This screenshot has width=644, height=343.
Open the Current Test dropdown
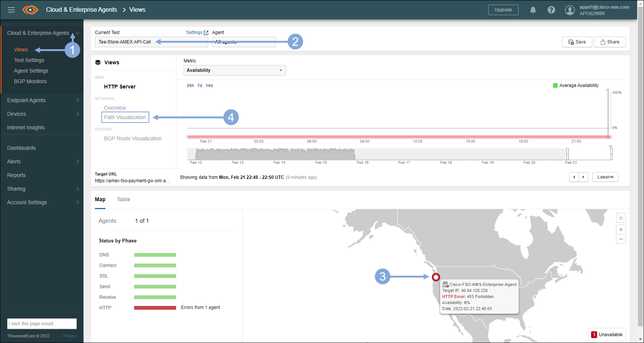point(151,42)
